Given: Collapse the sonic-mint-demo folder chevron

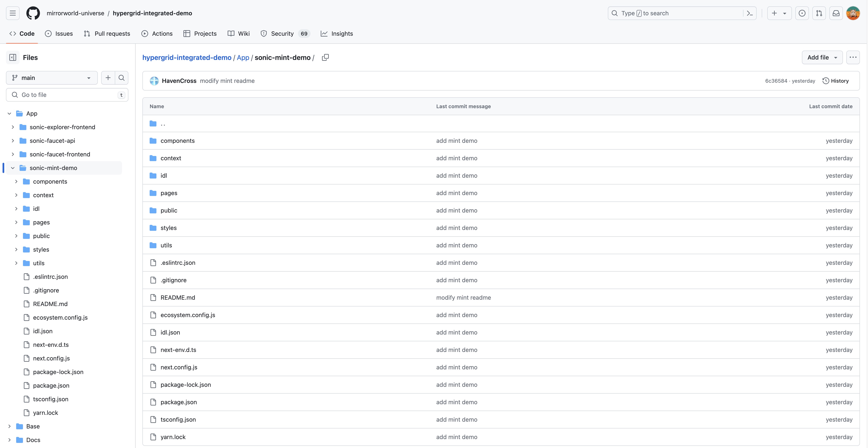Looking at the screenshot, I should coord(13,168).
